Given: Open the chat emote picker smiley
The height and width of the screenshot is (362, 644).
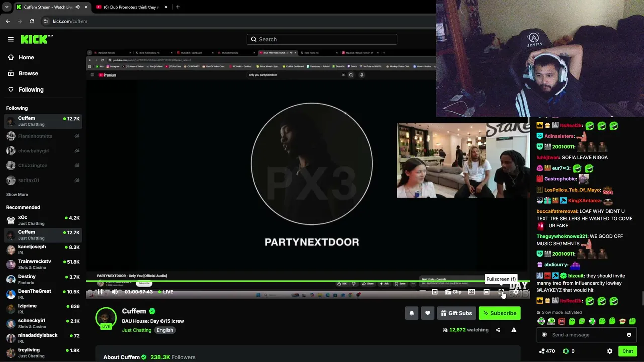Looking at the screenshot, I should [x=629, y=335].
